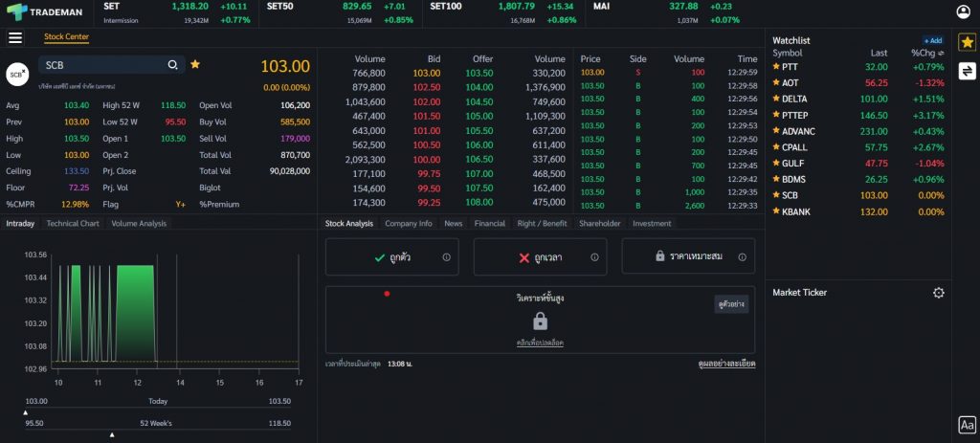Screen dimensions: 980x443
Task: Click the SCB company logo
Action: [x=17, y=74]
